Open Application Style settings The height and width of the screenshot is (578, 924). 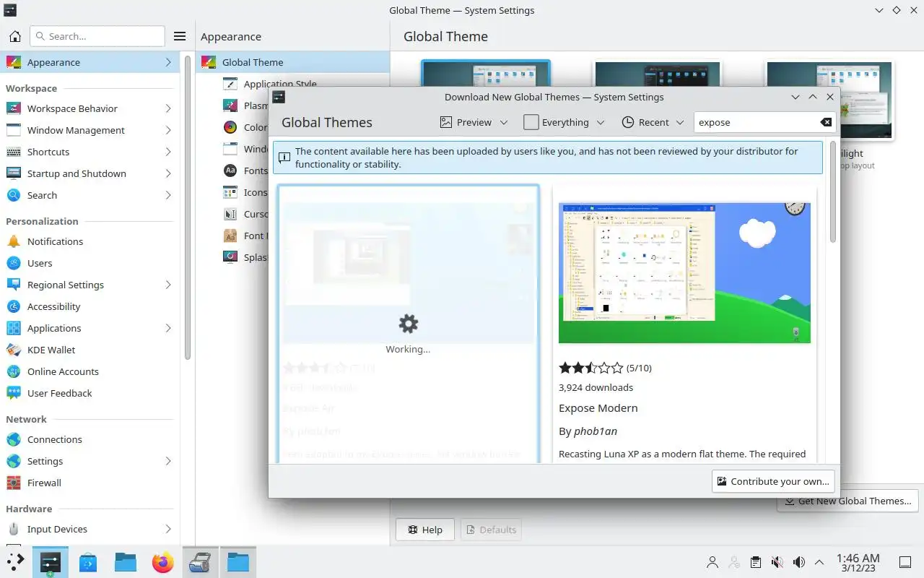(x=280, y=84)
